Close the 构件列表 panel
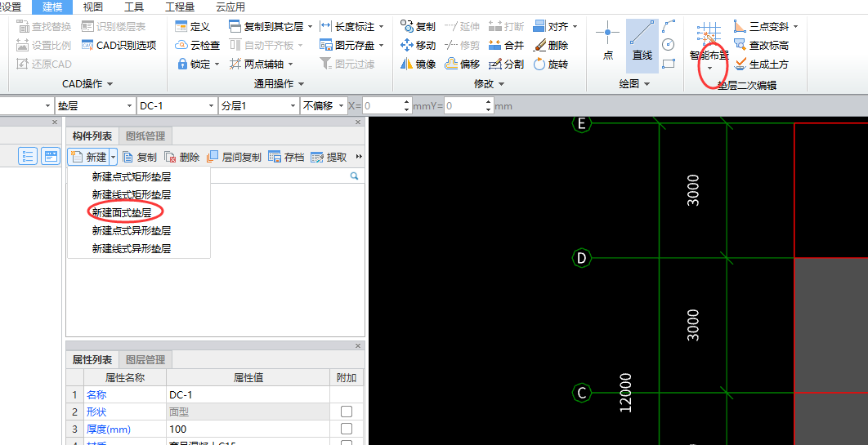Image resolution: width=868 pixels, height=445 pixels. coord(358,122)
